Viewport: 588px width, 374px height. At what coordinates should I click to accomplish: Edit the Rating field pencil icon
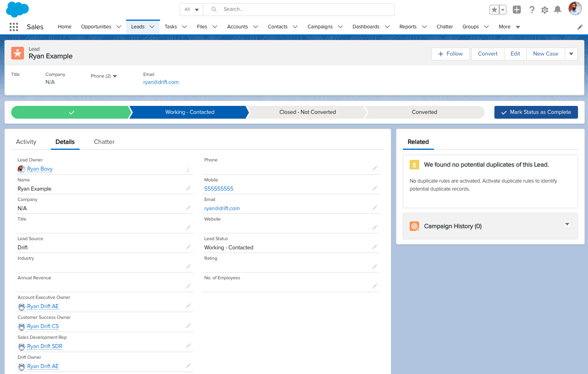[x=375, y=267]
